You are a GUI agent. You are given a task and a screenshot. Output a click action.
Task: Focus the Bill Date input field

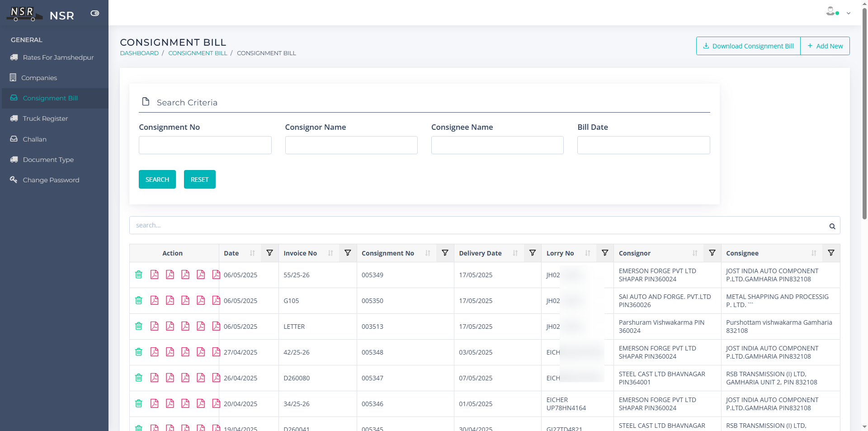(x=643, y=145)
